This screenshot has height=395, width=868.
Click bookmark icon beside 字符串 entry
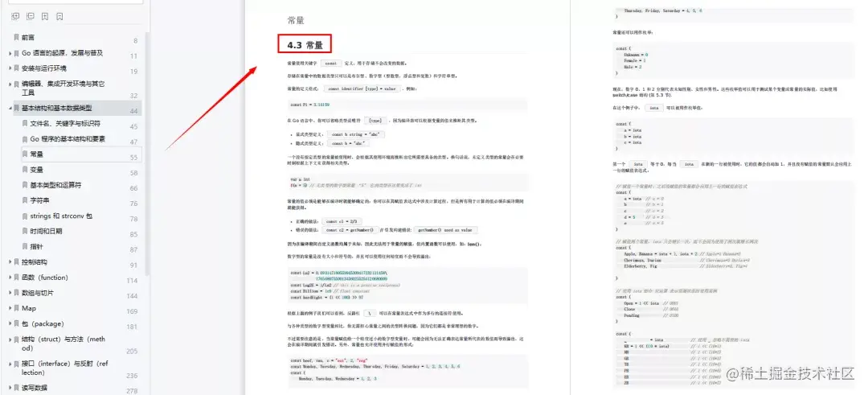coord(25,200)
